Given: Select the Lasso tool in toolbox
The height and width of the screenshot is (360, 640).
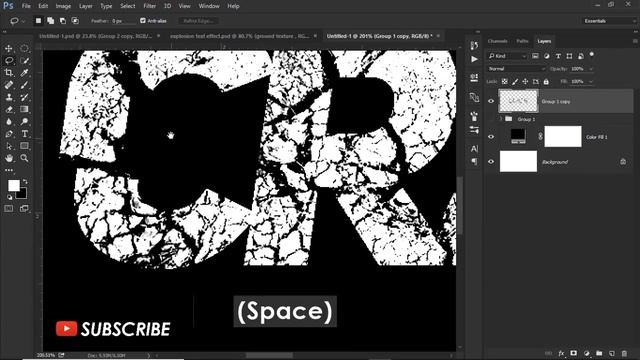Looking at the screenshot, I should pos(9,60).
